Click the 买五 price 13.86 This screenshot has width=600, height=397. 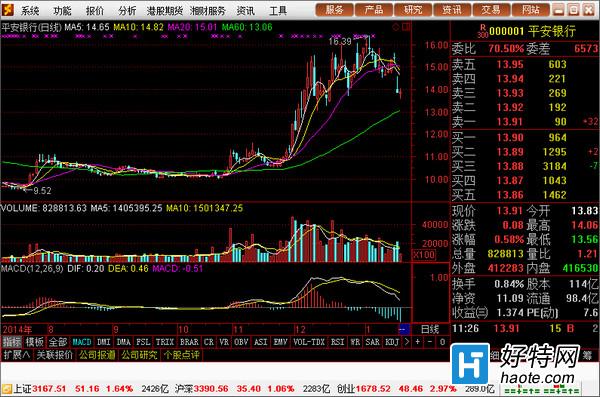coord(509,195)
